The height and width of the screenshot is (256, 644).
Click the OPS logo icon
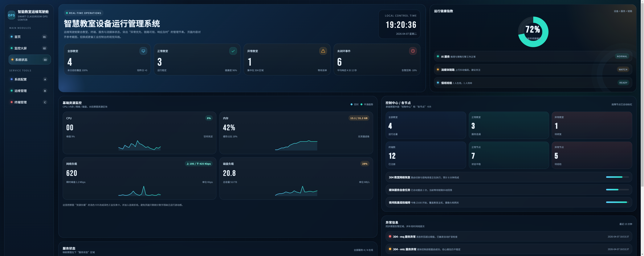[x=11, y=15]
